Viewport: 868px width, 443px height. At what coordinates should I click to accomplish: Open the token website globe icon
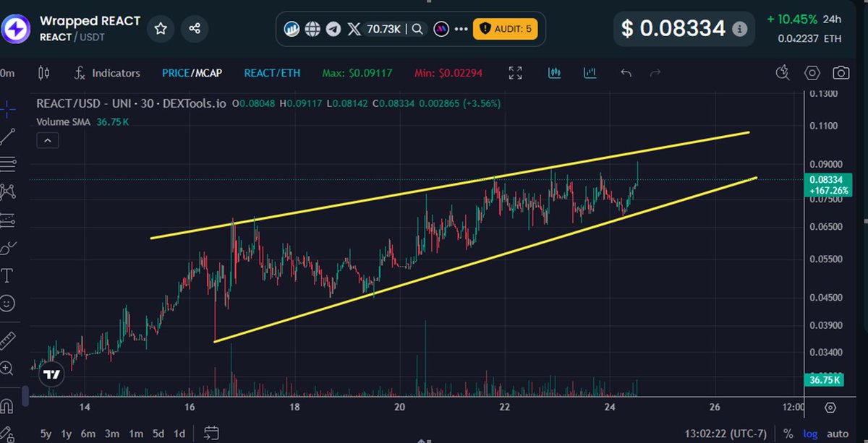312,29
